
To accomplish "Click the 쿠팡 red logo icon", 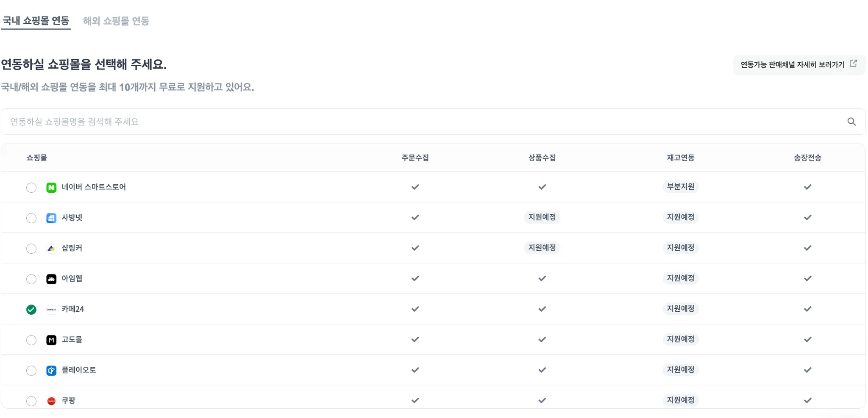I will click(x=51, y=401).
